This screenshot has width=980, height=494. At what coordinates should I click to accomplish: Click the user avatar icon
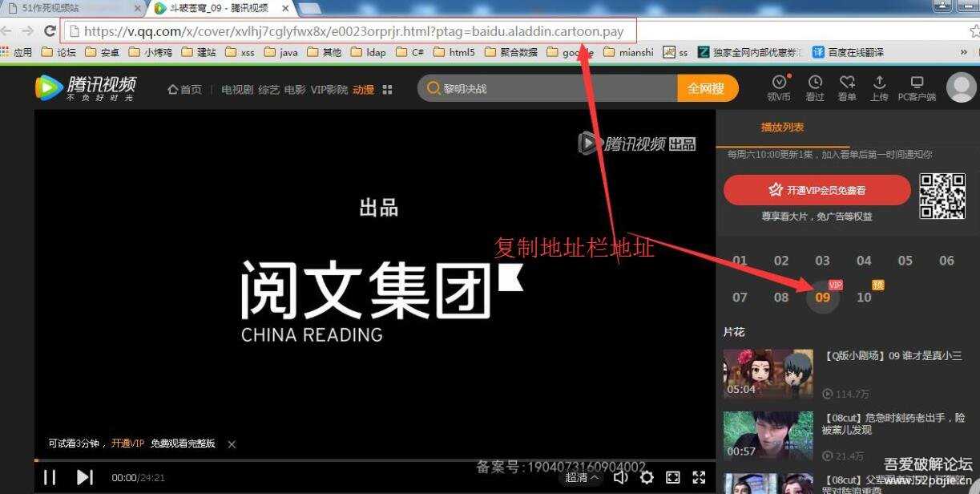tap(962, 87)
